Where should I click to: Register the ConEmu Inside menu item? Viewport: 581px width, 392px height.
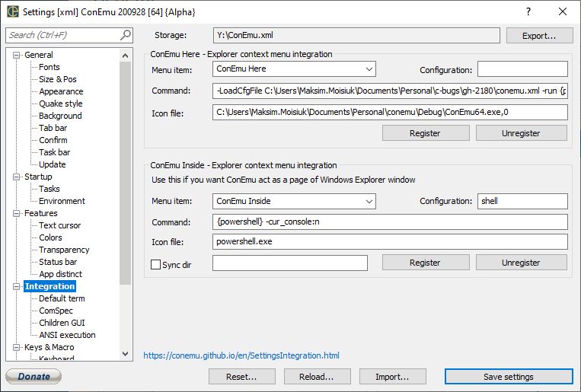coord(426,263)
